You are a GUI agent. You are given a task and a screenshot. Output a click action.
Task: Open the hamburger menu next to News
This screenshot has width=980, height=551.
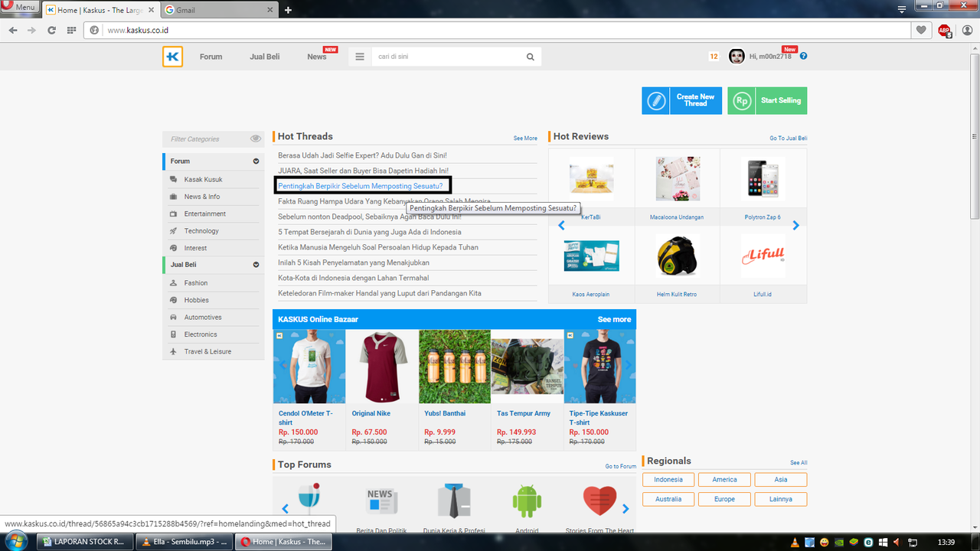[x=360, y=57]
